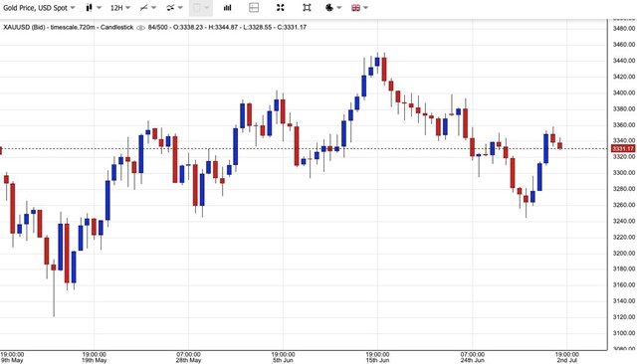The width and height of the screenshot is (637, 364).
Task: Click the 3400.00 price axis label
Action: (x=624, y=92)
